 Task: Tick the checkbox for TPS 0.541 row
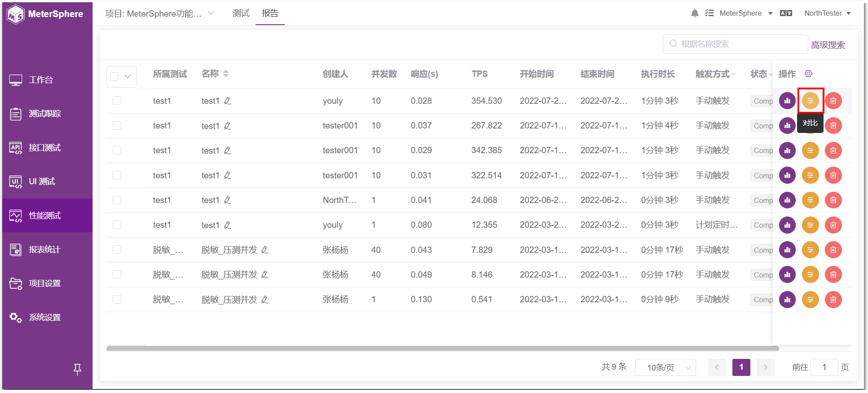pyautogui.click(x=117, y=300)
